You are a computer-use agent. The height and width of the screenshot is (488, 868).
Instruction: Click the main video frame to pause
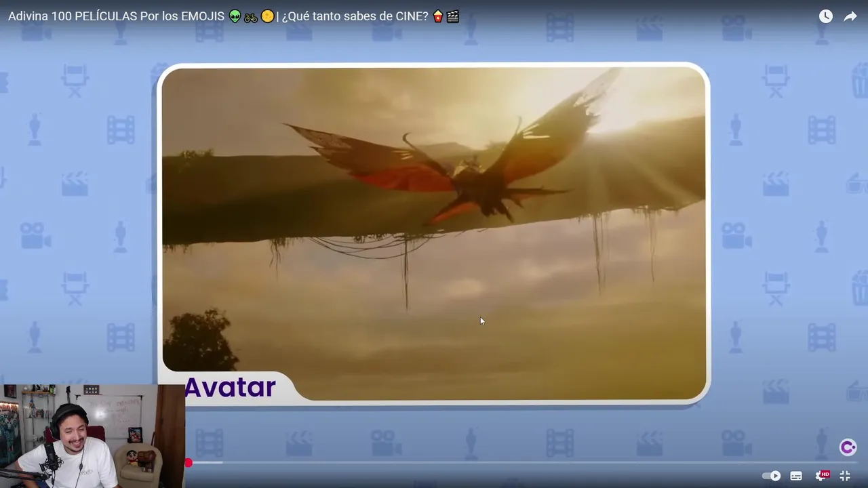[x=434, y=234]
